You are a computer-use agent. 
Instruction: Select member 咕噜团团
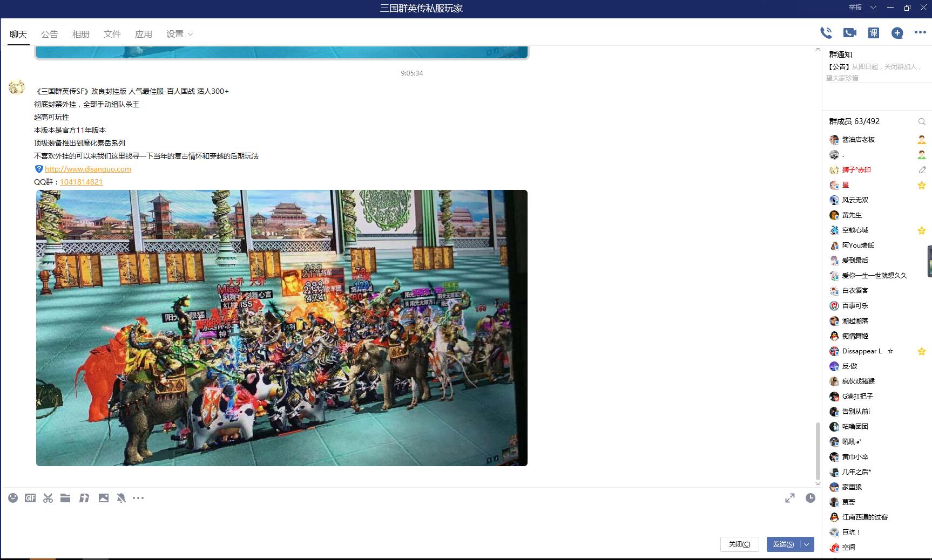[855, 427]
